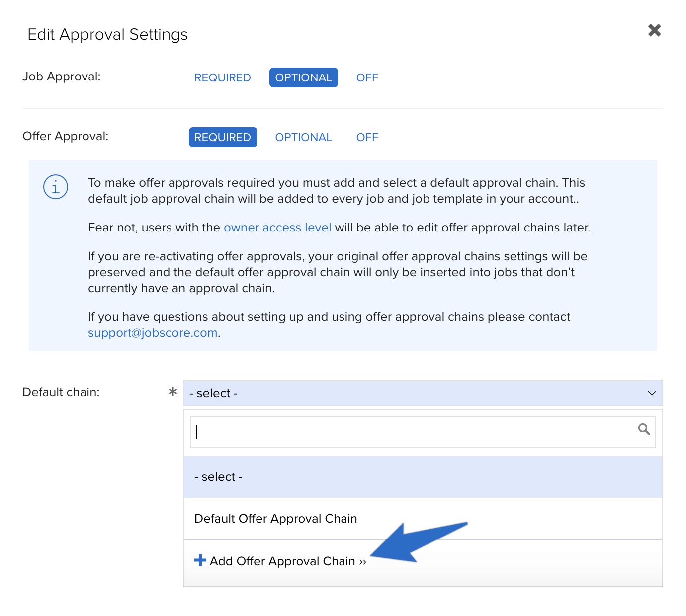Turn Offer Approval off

367,137
